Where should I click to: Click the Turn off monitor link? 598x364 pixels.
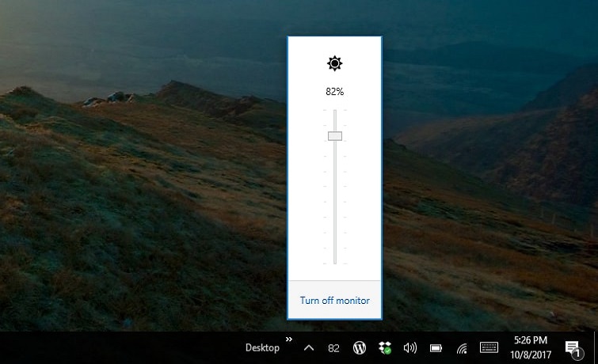pos(334,301)
